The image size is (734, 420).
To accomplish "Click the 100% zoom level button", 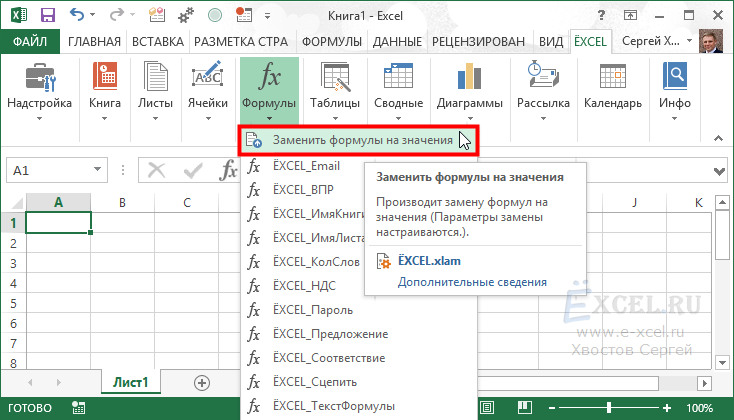I will coord(699,408).
